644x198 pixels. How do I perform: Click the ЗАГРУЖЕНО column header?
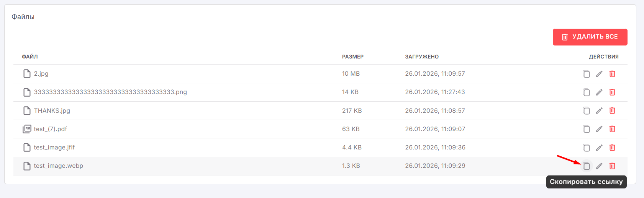422,57
